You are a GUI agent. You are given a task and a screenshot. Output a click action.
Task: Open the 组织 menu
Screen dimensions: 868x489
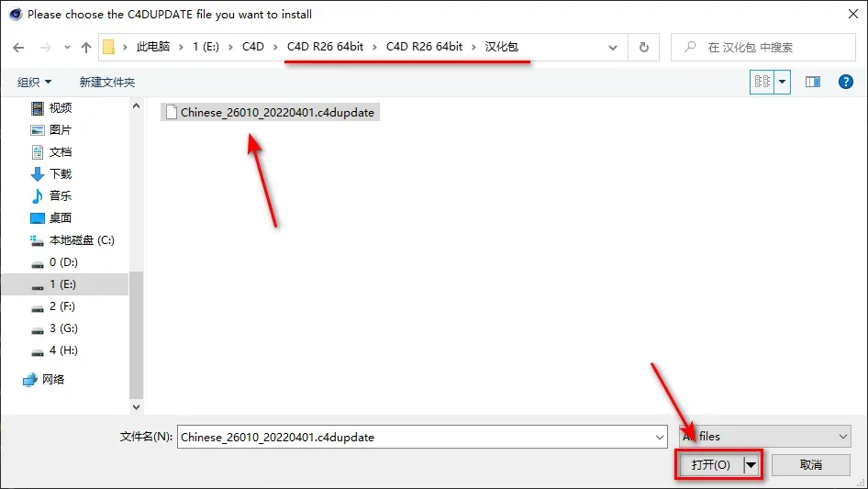pyautogui.click(x=34, y=82)
